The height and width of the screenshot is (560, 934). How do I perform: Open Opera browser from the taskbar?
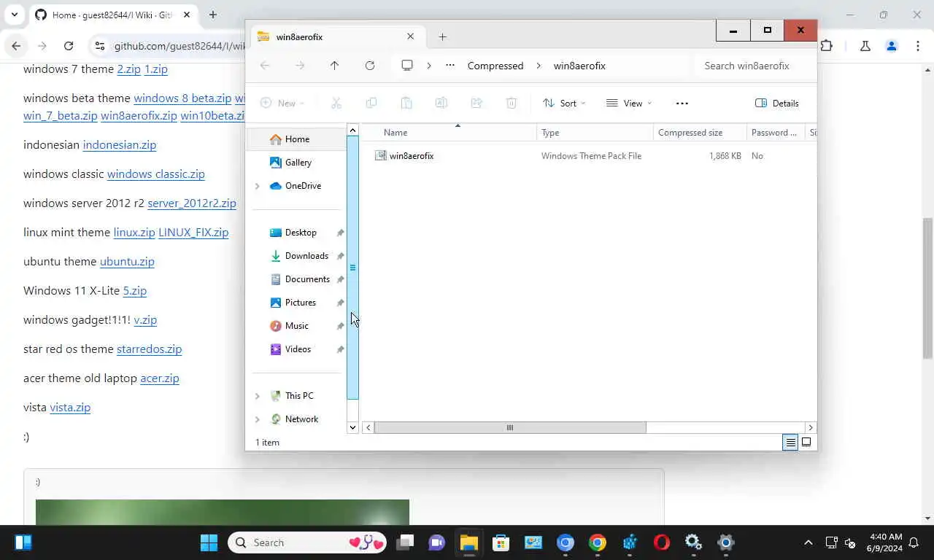coord(662,542)
